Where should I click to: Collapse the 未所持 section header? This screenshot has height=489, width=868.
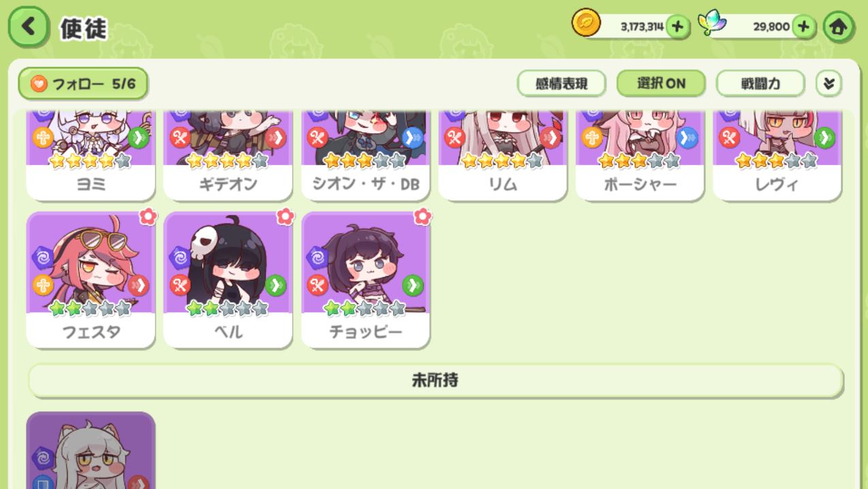[435, 381]
